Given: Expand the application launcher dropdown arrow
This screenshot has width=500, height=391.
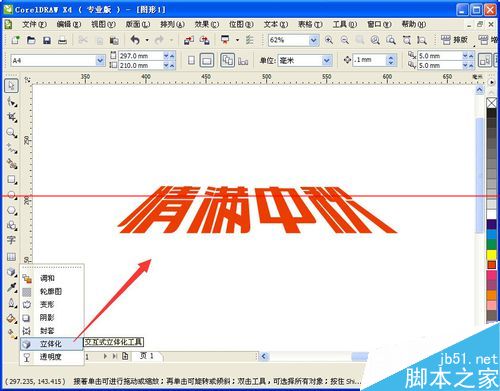Looking at the screenshot, I should pos(237,40).
